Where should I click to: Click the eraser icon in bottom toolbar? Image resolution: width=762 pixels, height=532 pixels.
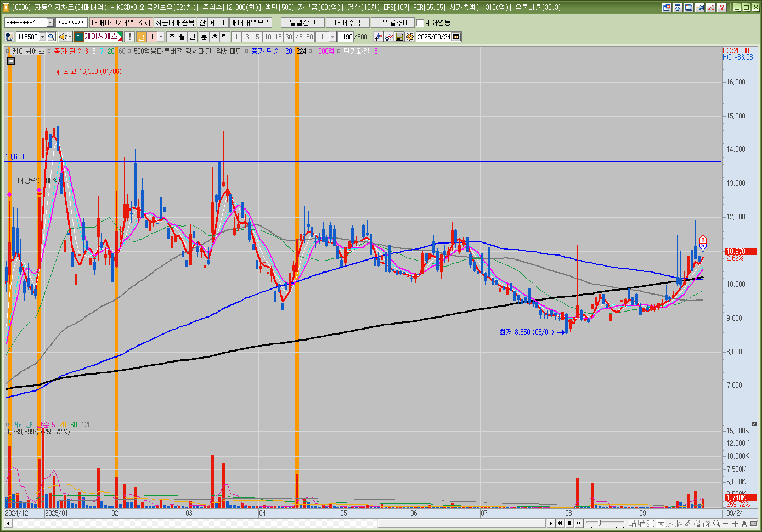697,523
